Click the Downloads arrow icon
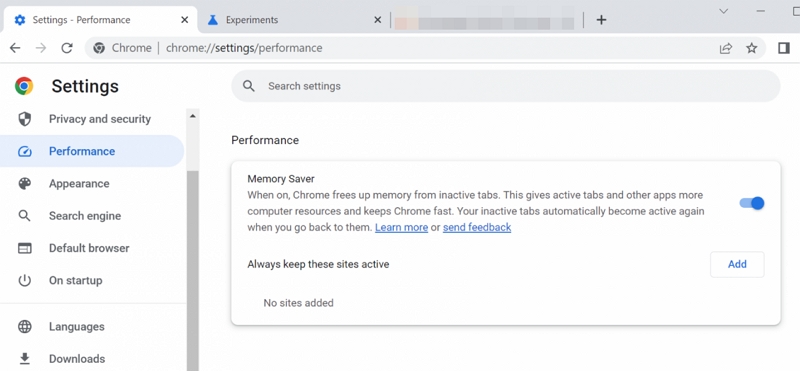The width and height of the screenshot is (800, 371). point(24,359)
